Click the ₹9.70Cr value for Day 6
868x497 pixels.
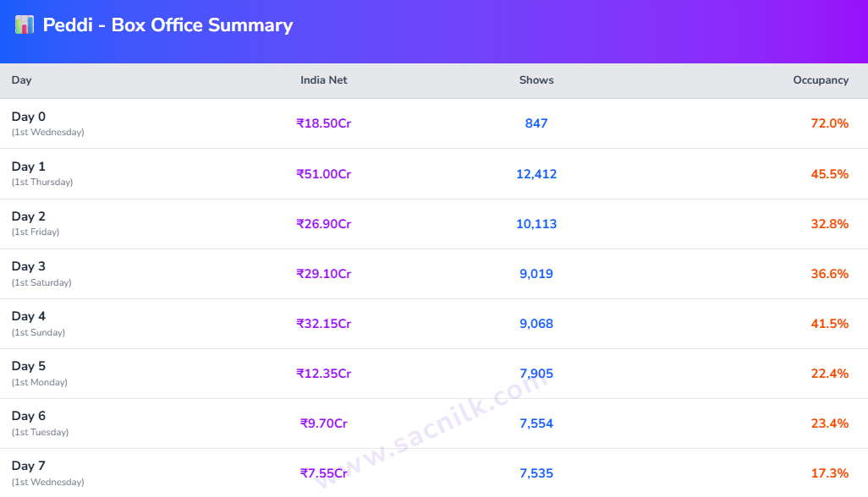click(x=324, y=423)
